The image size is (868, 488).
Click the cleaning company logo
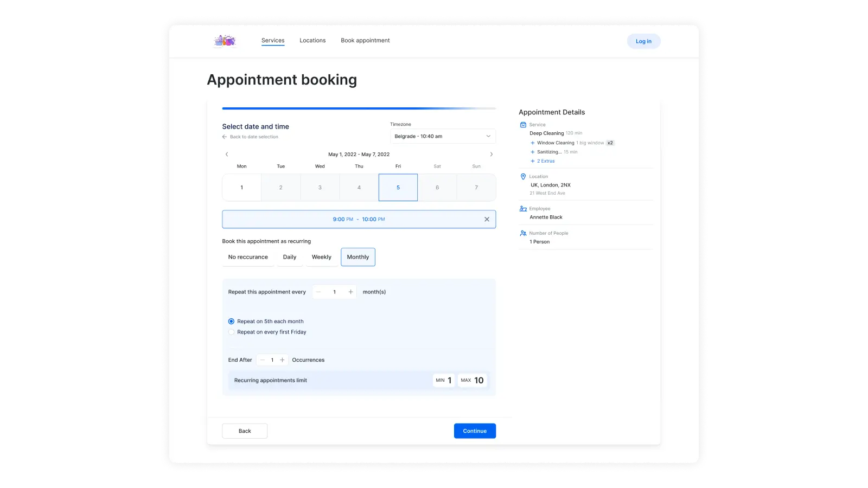[x=225, y=41]
